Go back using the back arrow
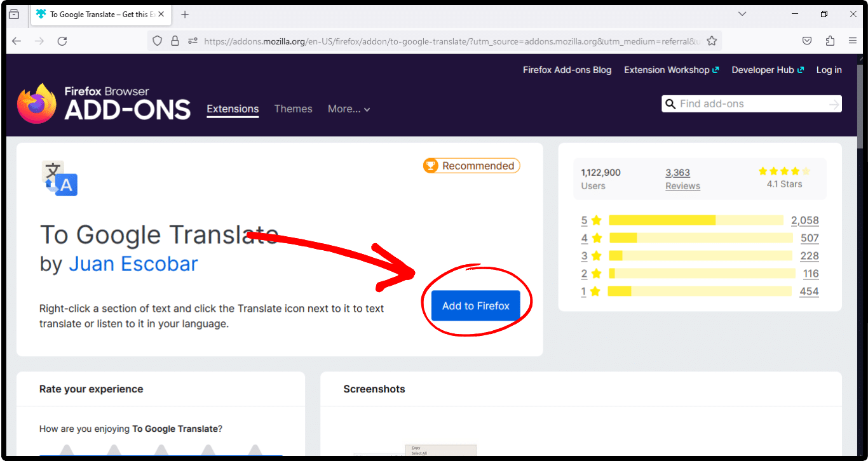The image size is (868, 461). [17, 41]
